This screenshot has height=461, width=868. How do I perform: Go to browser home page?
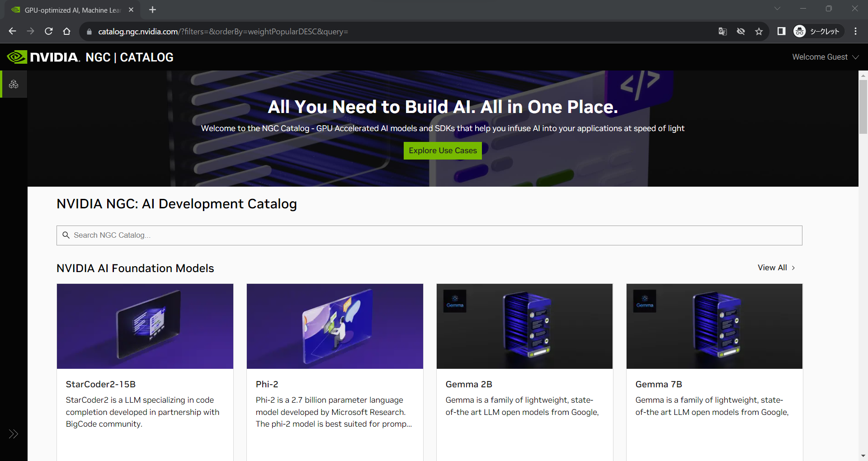tap(66, 31)
